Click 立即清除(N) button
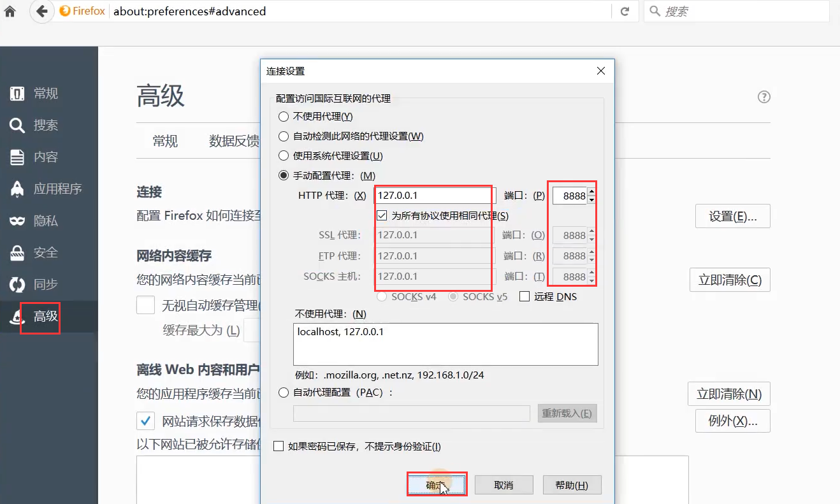This screenshot has height=504, width=840. click(729, 394)
